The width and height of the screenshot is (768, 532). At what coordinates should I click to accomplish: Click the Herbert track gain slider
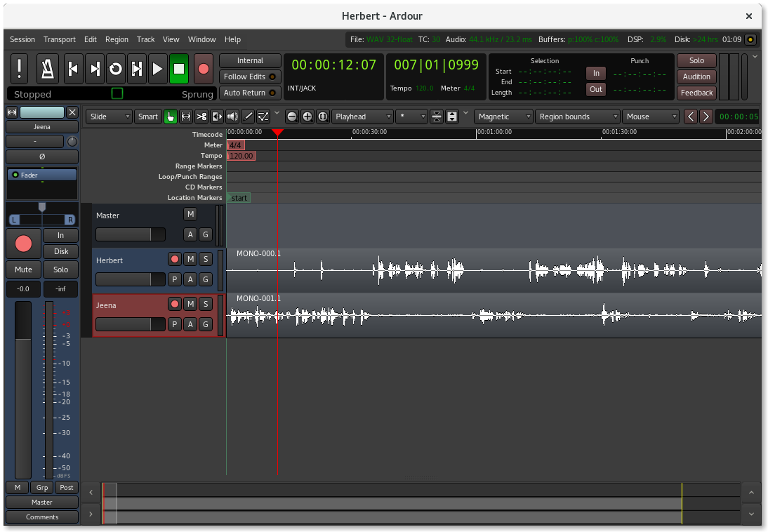131,279
